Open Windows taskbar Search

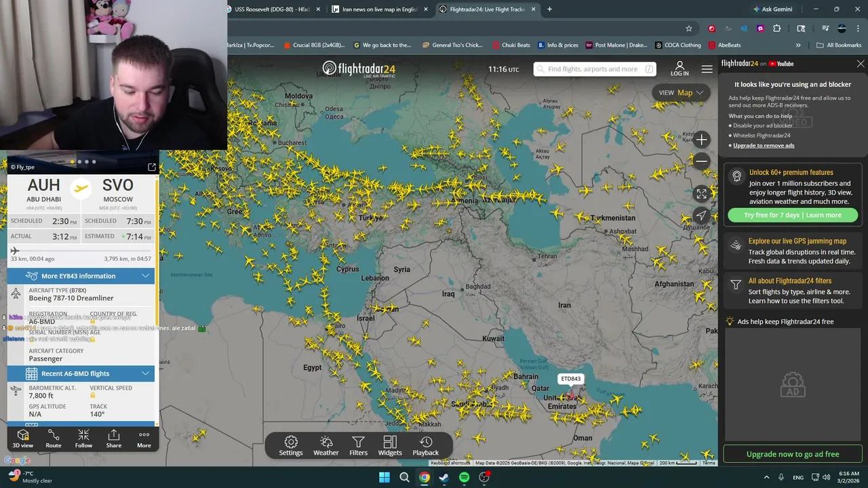click(x=404, y=477)
